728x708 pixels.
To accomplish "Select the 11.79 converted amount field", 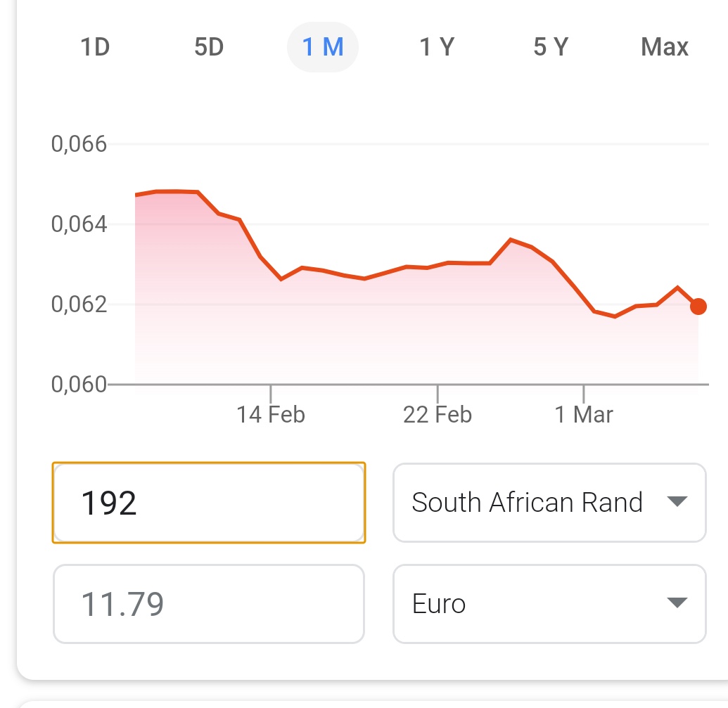I will [208, 603].
